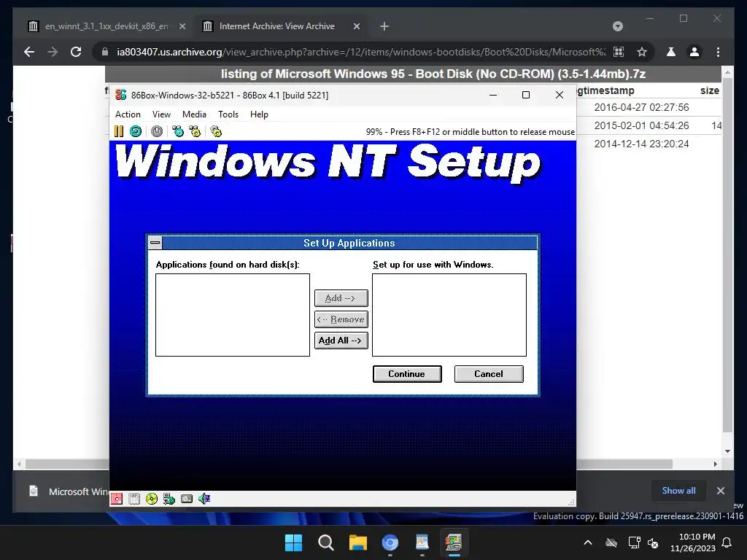Click the CD-ROM status bar icon
The image size is (747, 560).
coord(152,499)
